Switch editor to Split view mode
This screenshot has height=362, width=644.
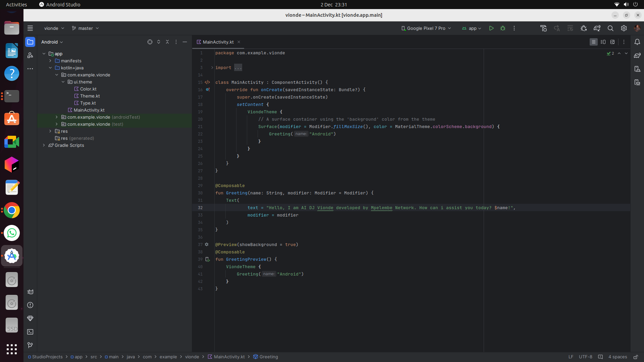pyautogui.click(x=603, y=42)
